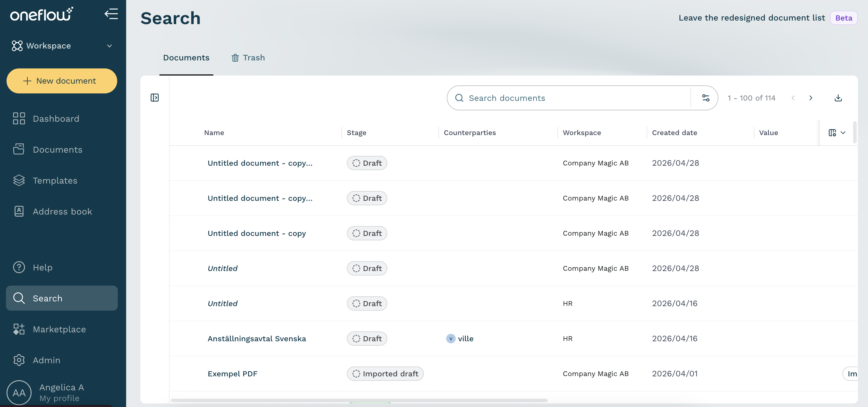Click the 1 - 100 of 114 pagination text
This screenshot has height=407, width=868.
pyautogui.click(x=751, y=98)
